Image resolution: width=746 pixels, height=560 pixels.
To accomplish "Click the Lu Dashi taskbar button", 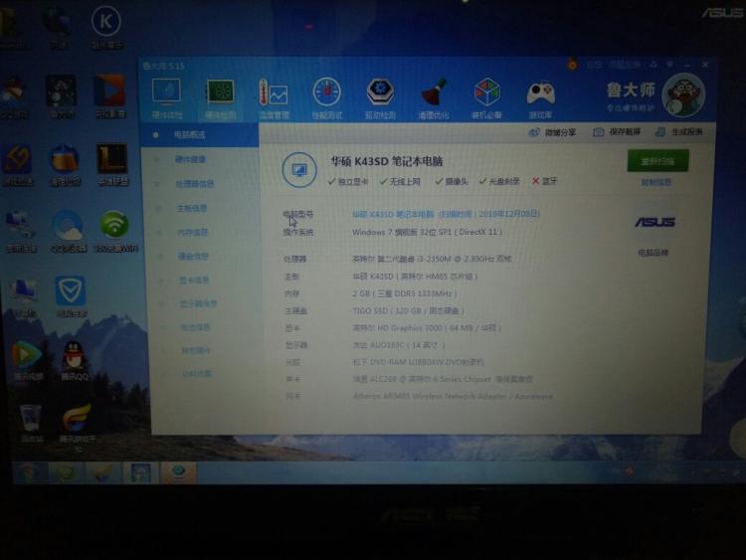I will 178,471.
